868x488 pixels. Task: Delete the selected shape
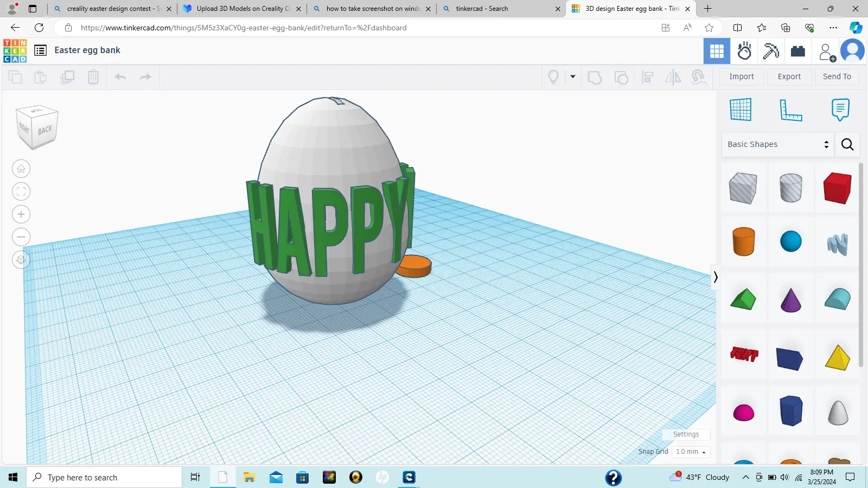[x=93, y=76]
